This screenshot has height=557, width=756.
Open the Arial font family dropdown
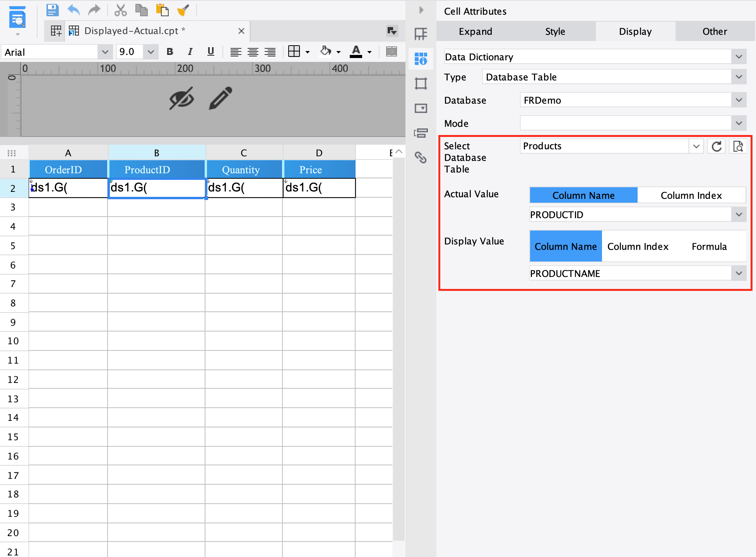pyautogui.click(x=105, y=51)
